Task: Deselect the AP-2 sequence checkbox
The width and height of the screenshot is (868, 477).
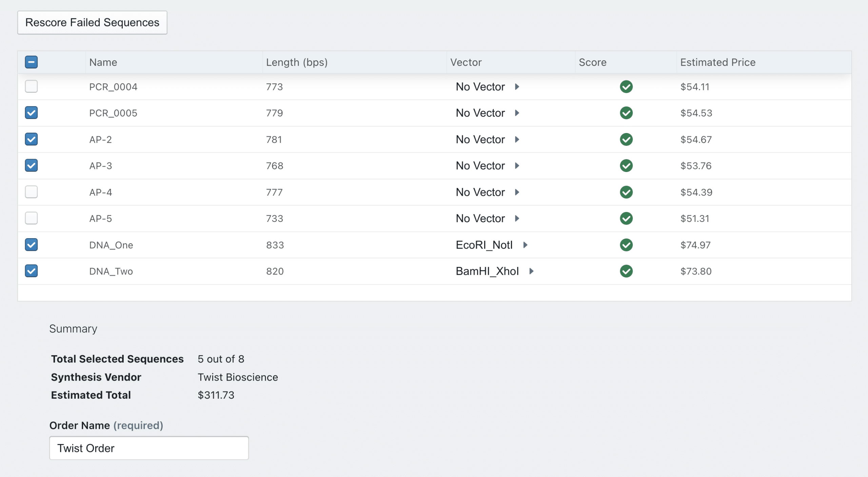Action: pos(31,139)
